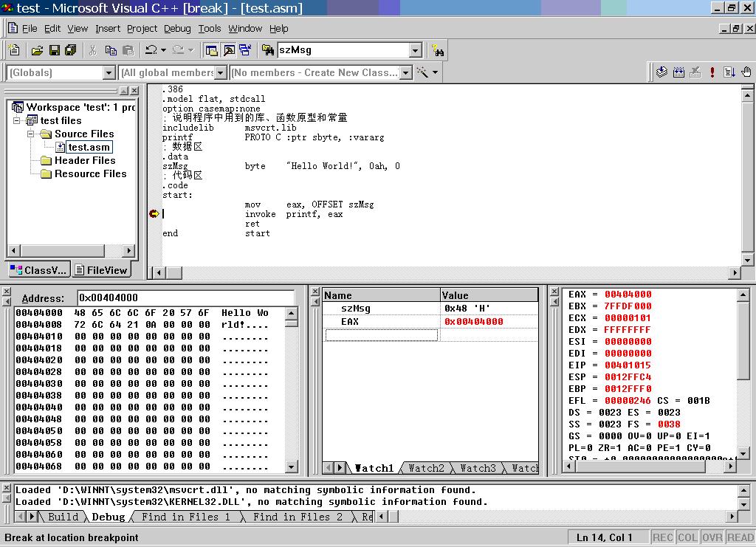Click the registers pane scroll down arrow
This screenshot has width=756, height=547.
click(x=743, y=453)
